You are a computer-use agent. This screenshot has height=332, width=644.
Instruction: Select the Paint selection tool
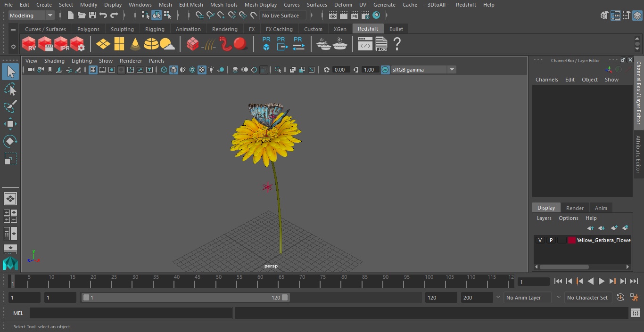pyautogui.click(x=10, y=106)
